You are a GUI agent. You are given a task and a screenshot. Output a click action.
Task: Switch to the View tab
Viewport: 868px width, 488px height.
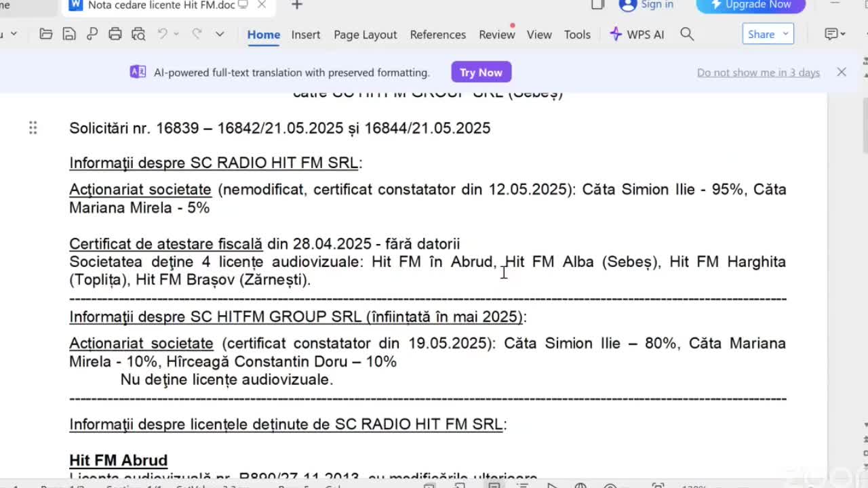pos(539,35)
